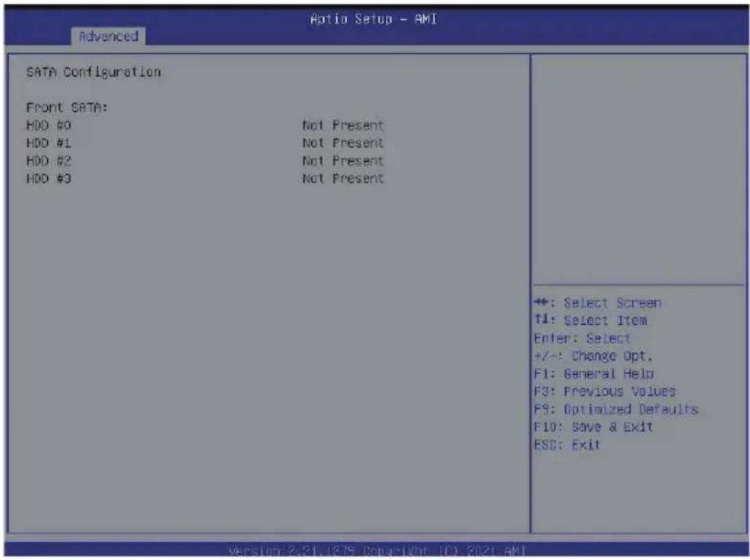
Task: Click Not Present value for HDD #0
Action: pos(343,125)
